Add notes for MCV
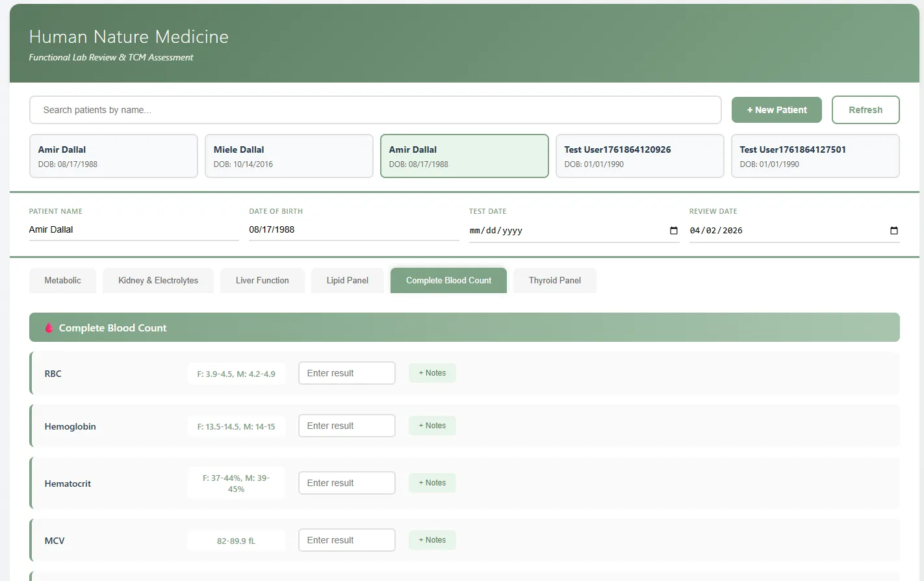This screenshot has height=581, width=924. click(x=432, y=540)
